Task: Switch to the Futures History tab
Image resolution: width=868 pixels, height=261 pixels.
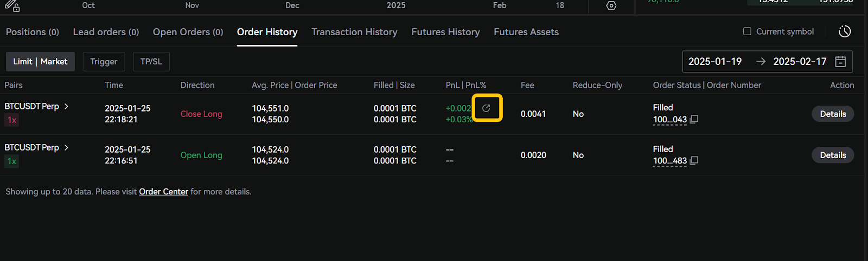Action: tap(445, 32)
